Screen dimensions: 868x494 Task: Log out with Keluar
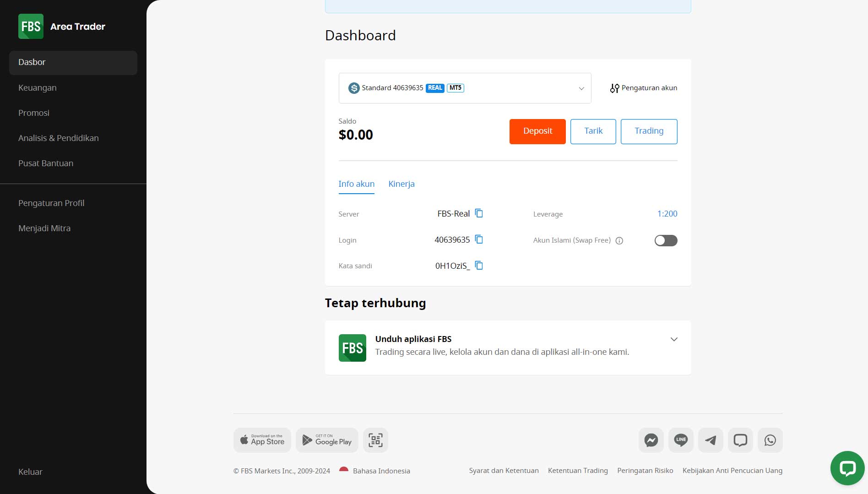[30, 472]
